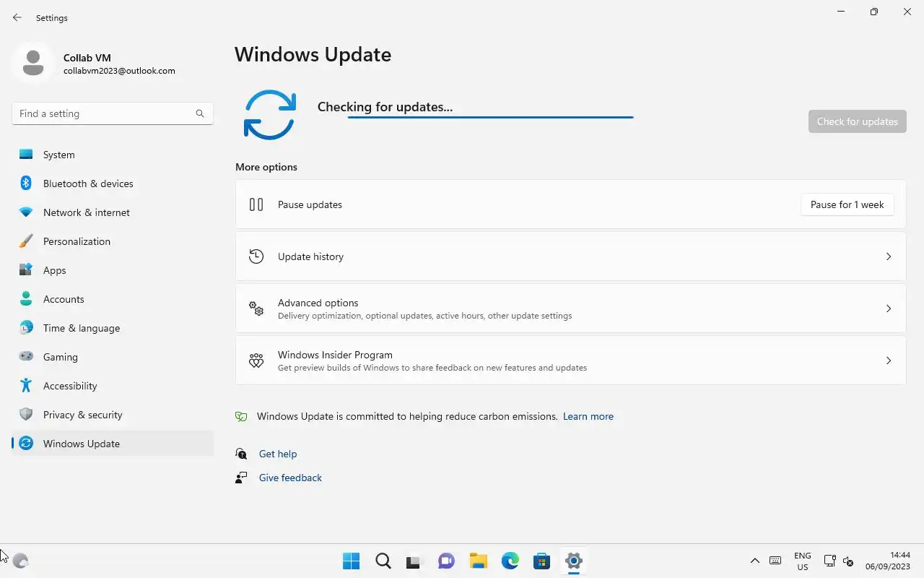Select the Network & internet Wi-Fi icon

click(x=26, y=212)
